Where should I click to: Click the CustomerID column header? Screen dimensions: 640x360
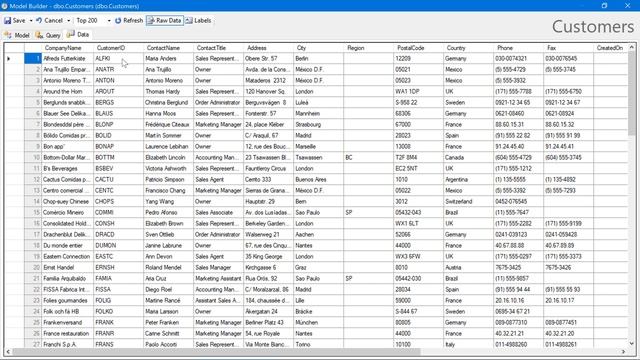pyautogui.click(x=118, y=48)
